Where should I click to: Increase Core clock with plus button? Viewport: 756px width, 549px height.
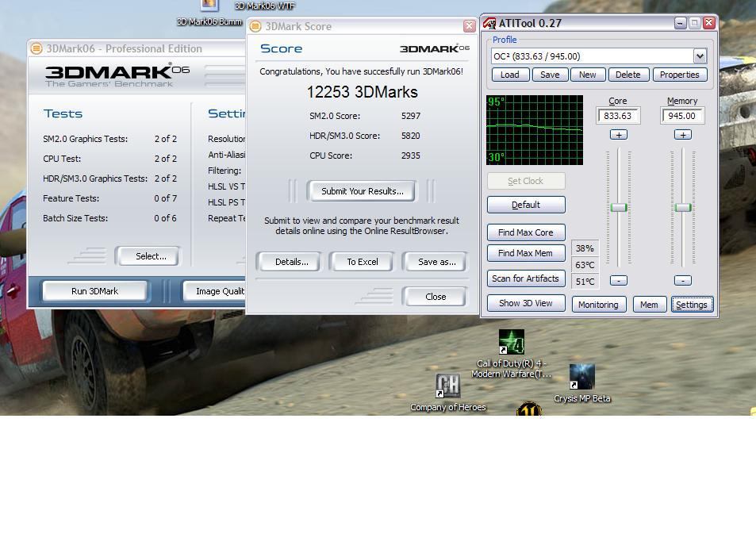point(619,135)
